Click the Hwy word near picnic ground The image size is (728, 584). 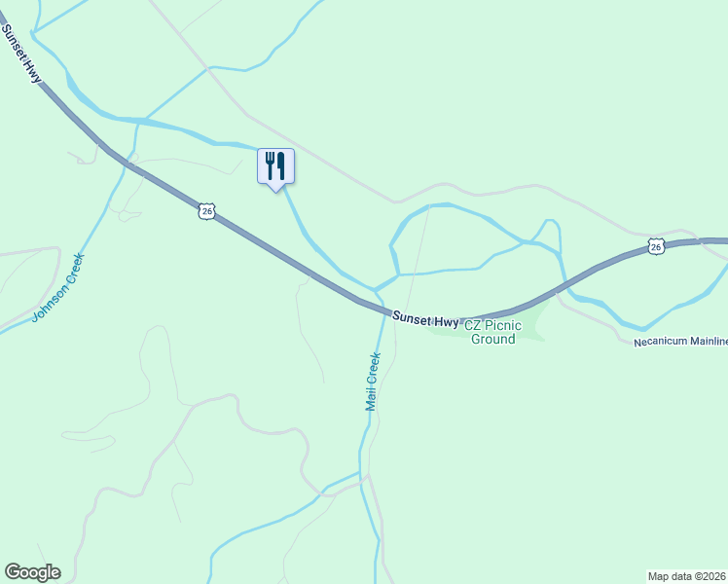coord(446,322)
